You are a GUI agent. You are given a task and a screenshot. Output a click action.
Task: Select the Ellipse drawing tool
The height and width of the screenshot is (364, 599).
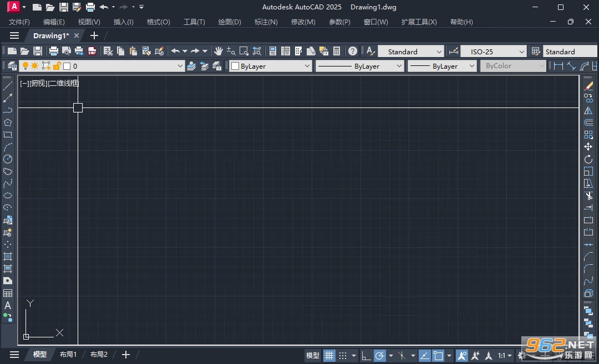tap(8, 196)
